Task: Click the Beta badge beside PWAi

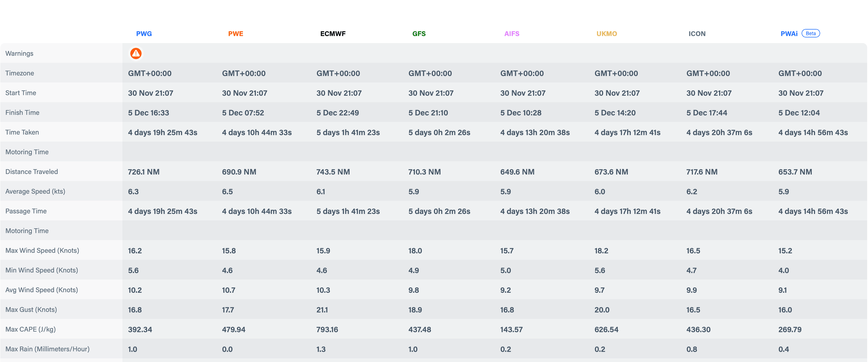Action: tap(810, 33)
